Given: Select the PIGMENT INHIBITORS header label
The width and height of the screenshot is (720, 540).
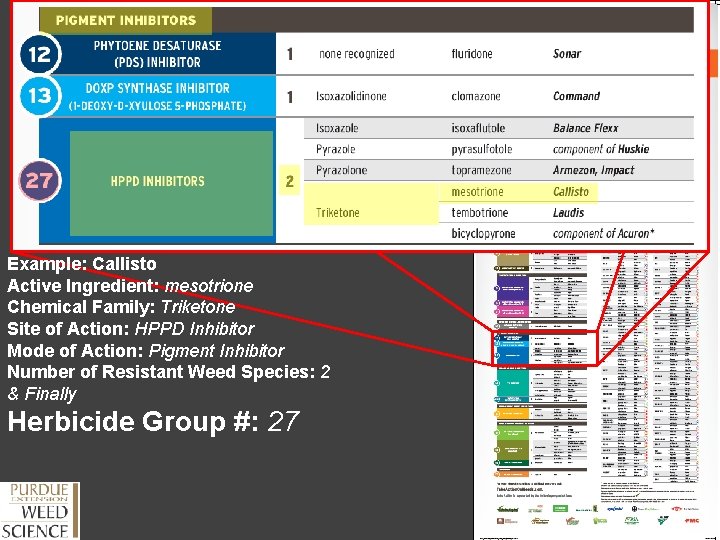Looking at the screenshot, I should coord(126,20).
